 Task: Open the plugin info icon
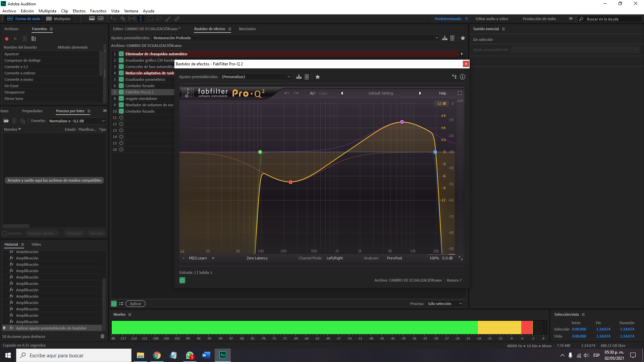coord(463,77)
